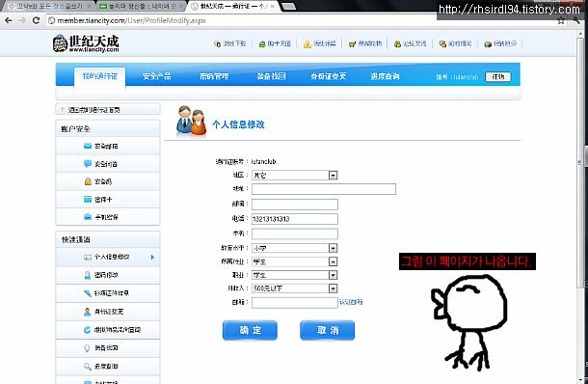This screenshot has width=588, height=384.
Task: Open the 所属行业 industry dropdown
Action: coord(294,261)
